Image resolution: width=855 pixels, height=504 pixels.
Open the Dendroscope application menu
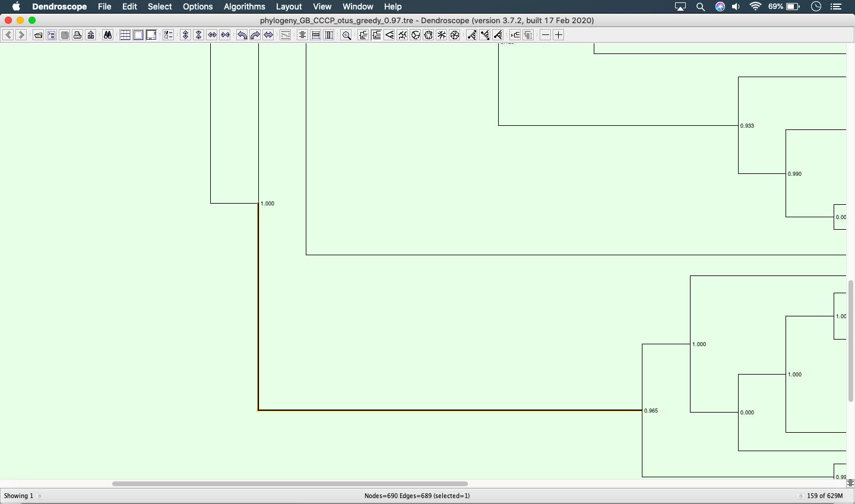(x=59, y=7)
